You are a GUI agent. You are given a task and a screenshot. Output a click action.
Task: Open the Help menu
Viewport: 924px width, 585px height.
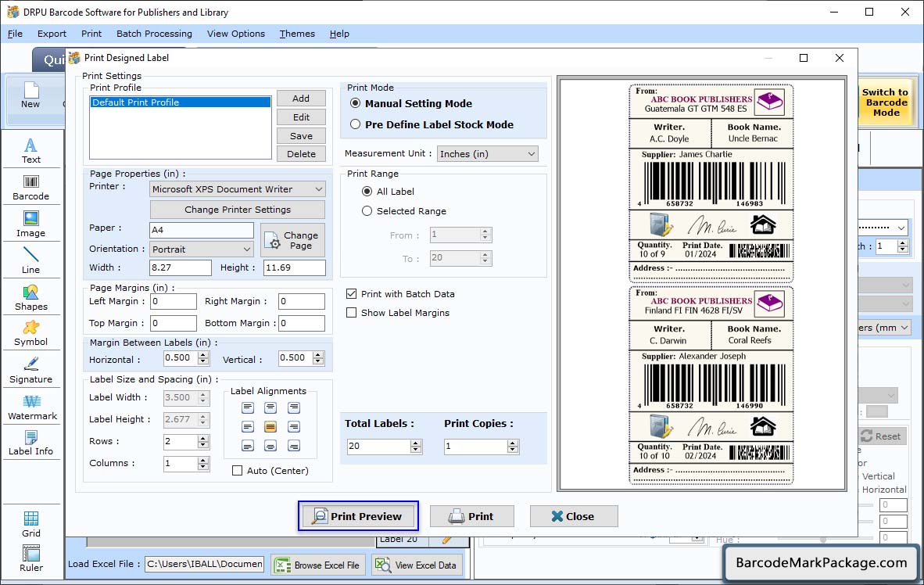click(339, 34)
